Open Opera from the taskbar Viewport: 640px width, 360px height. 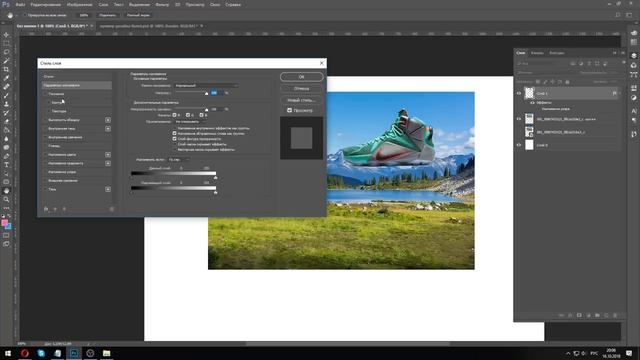[x=24, y=353]
